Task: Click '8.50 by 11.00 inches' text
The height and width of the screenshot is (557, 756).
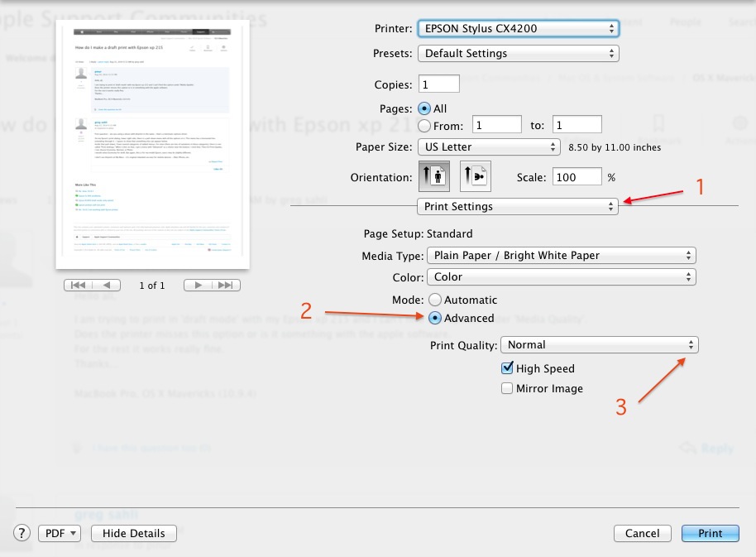Action: click(615, 147)
